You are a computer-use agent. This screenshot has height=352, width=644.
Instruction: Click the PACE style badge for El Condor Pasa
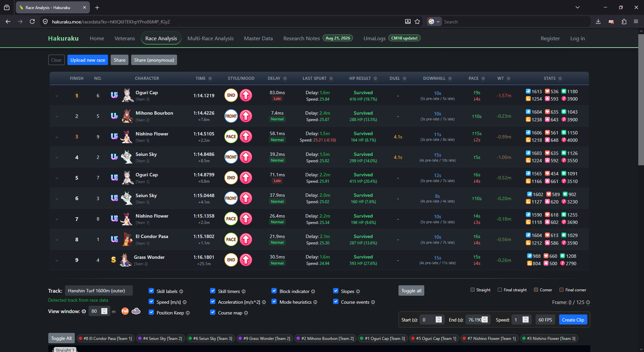click(x=231, y=239)
